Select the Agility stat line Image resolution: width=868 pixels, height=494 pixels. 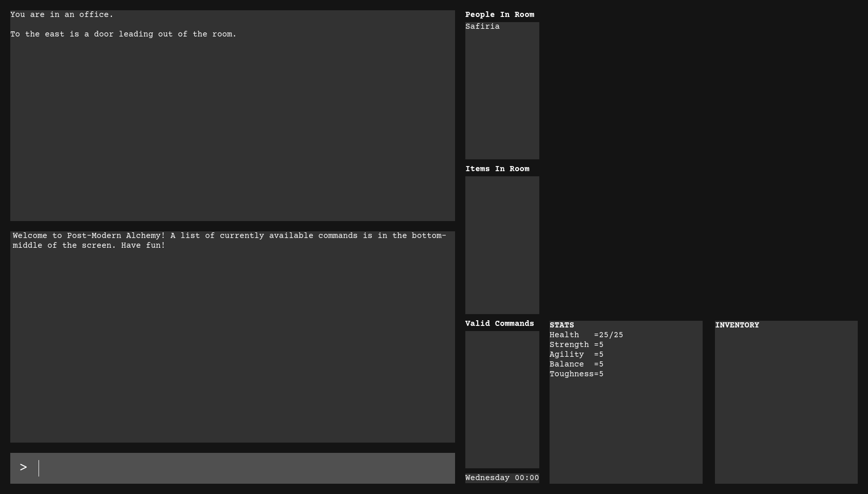tap(576, 355)
